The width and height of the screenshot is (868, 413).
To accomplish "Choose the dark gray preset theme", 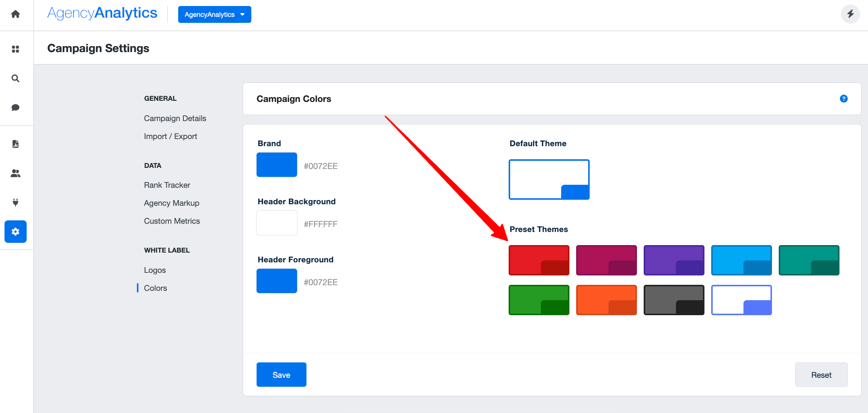I will pyautogui.click(x=674, y=300).
